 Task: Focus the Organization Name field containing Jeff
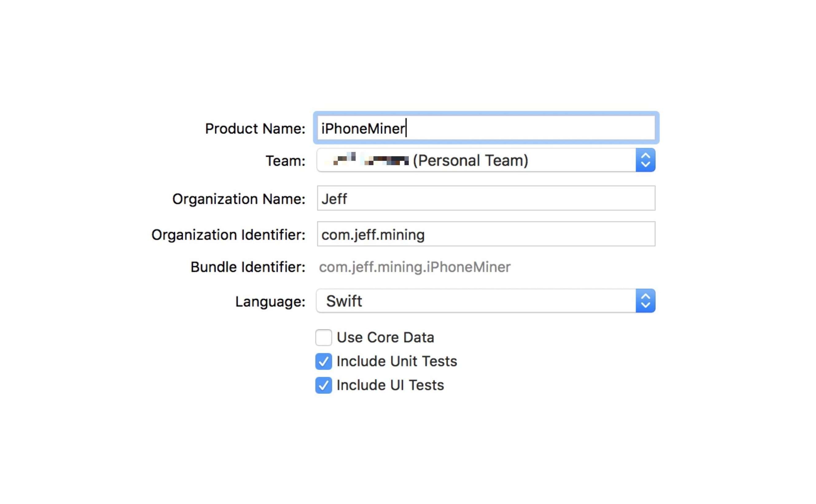(x=486, y=199)
